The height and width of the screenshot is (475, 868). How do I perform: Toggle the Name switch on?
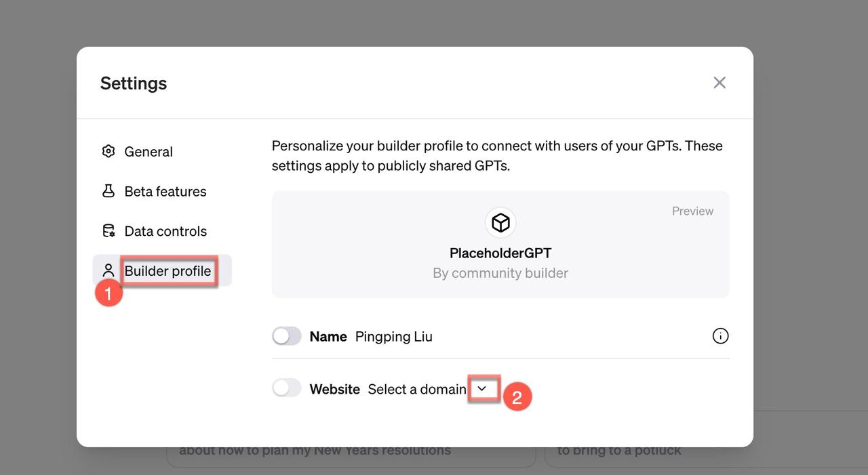pyautogui.click(x=286, y=336)
